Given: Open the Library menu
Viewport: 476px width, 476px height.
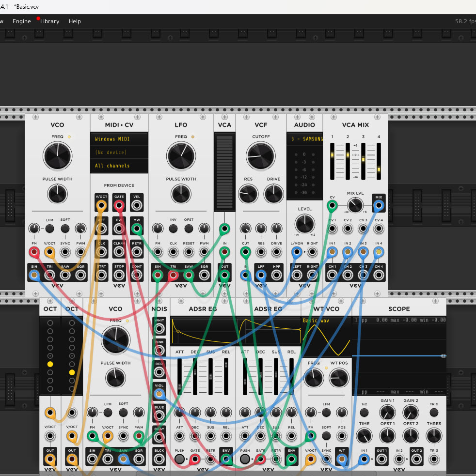Looking at the screenshot, I should coord(49,21).
